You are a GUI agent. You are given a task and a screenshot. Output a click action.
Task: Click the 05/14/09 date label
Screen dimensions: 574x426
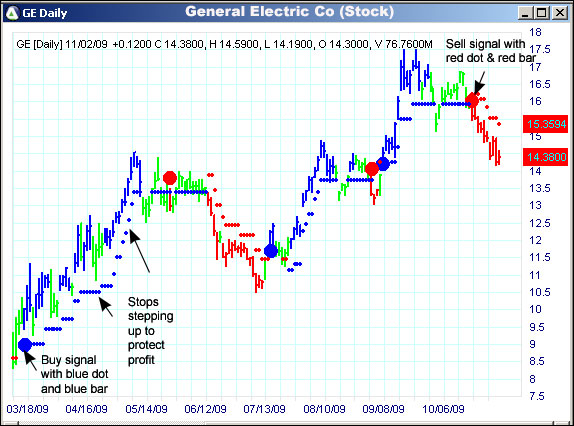tap(146, 409)
